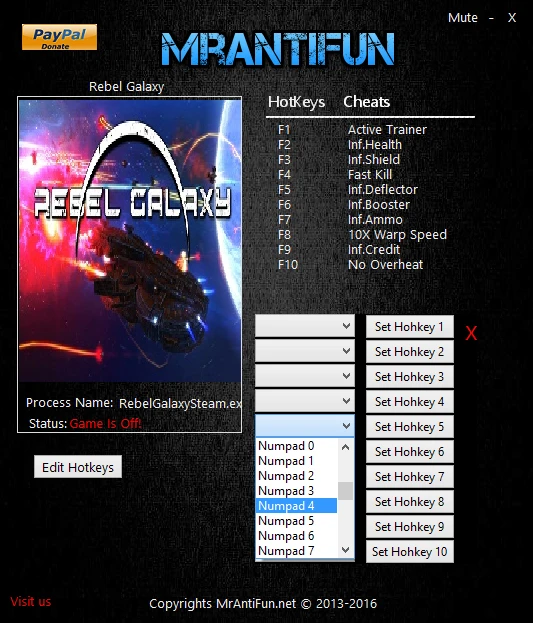533x623 pixels.
Task: Select Numpad 0 from the list
Action: [297, 446]
